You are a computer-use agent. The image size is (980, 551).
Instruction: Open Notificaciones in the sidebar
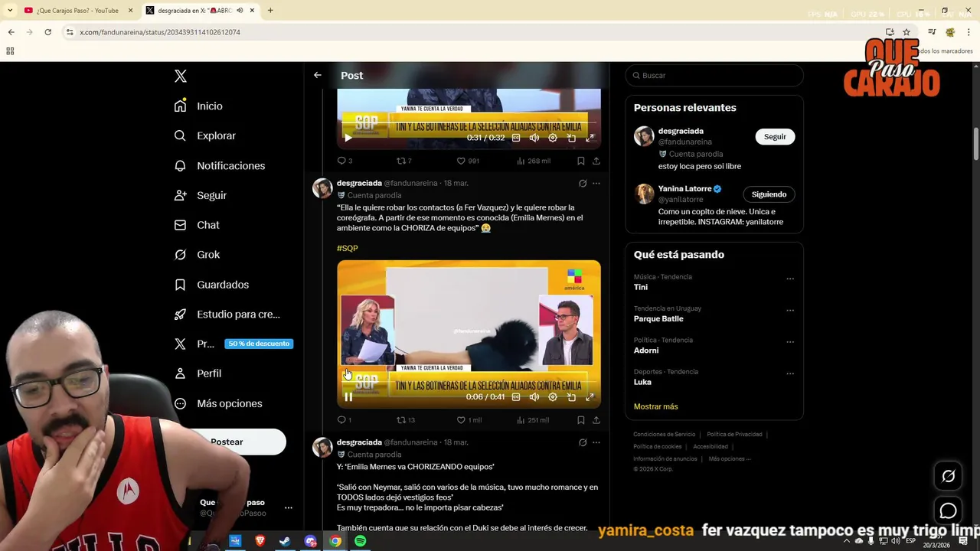[219, 165]
